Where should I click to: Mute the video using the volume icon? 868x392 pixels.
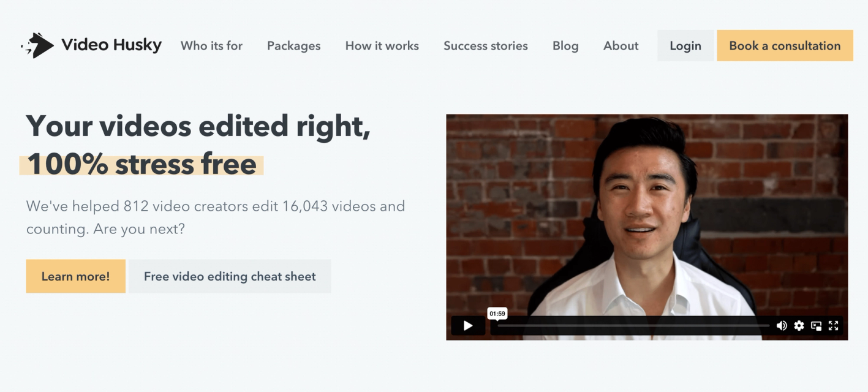[782, 326]
